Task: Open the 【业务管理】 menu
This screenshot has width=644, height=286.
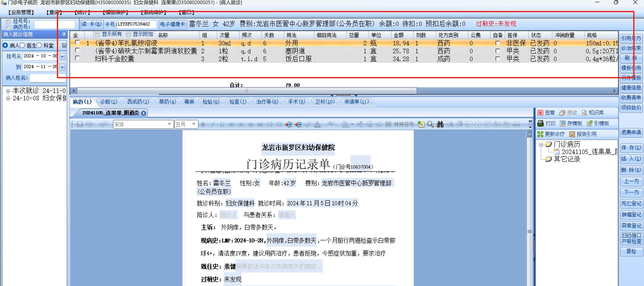Action: click(21, 12)
